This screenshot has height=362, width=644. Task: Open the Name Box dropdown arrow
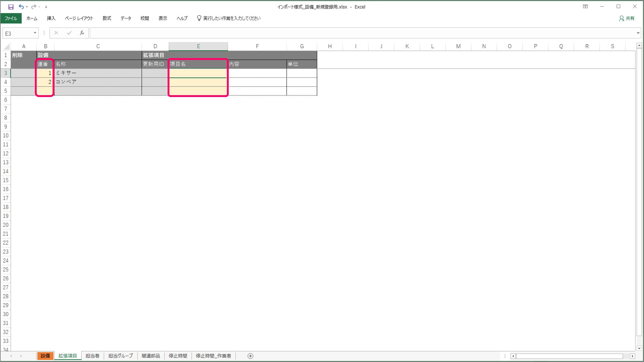point(35,33)
